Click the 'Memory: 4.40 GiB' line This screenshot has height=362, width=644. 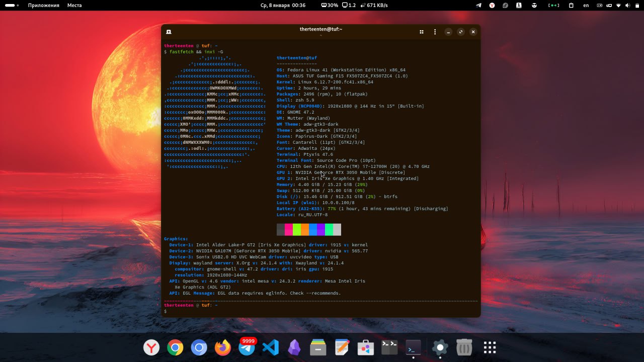coord(321,185)
